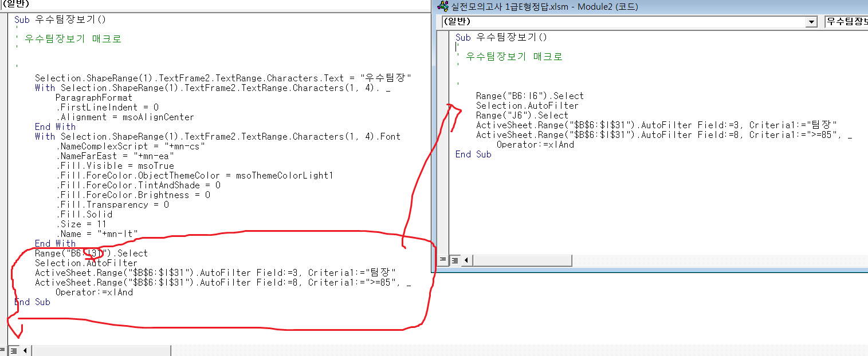
Task: Switch right code window to Procedure View
Action: tap(443, 260)
